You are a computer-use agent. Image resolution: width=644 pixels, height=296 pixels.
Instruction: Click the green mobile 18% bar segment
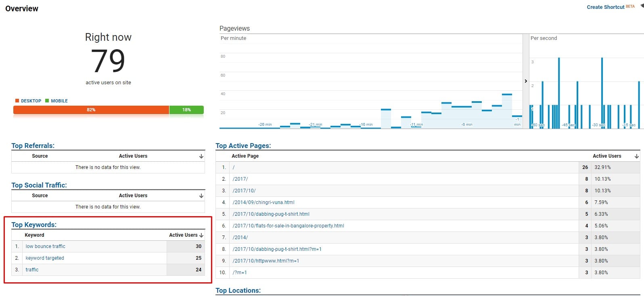click(186, 110)
